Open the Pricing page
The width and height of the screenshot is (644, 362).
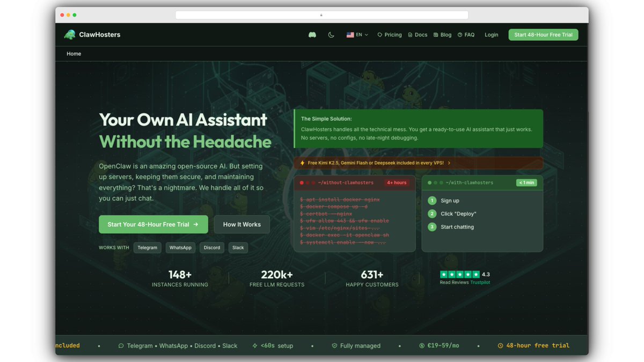tap(390, 35)
